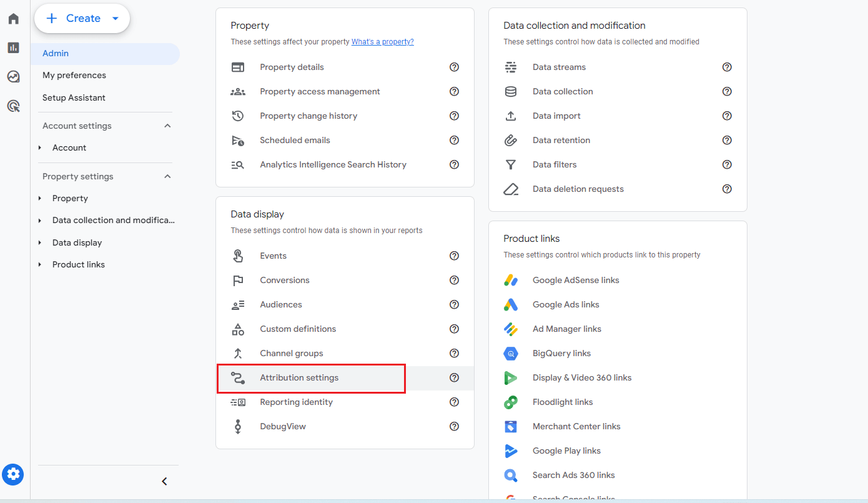Image resolution: width=868 pixels, height=503 pixels.
Task: Click the Property details icon
Action: (x=238, y=67)
